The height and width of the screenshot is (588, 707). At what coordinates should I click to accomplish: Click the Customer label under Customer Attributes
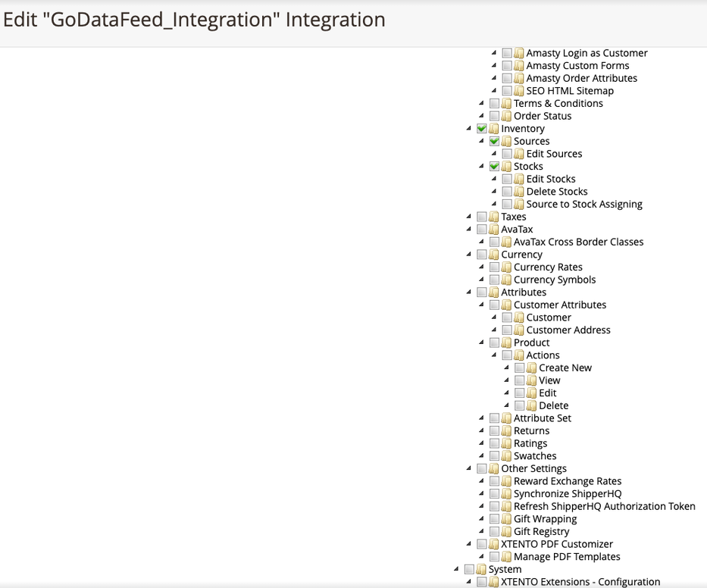coord(549,317)
